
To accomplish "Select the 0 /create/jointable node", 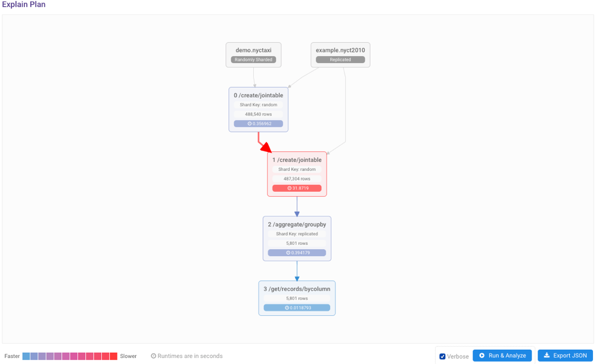I will (257, 95).
